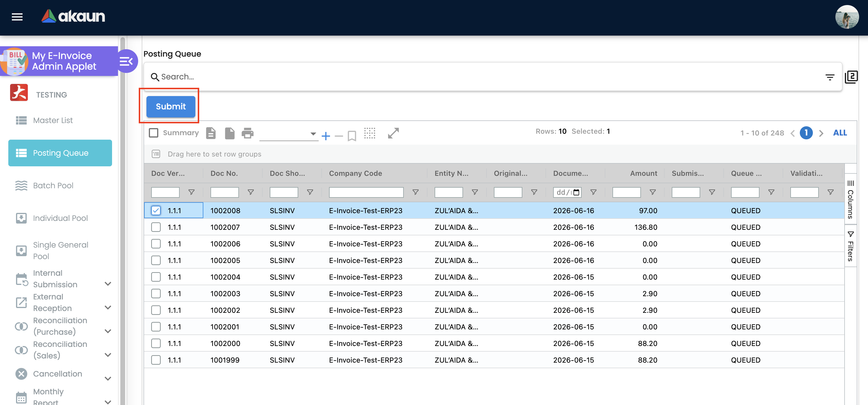
Task: Expand Reconciliation (Purchase) chevron
Action: pyautogui.click(x=108, y=331)
